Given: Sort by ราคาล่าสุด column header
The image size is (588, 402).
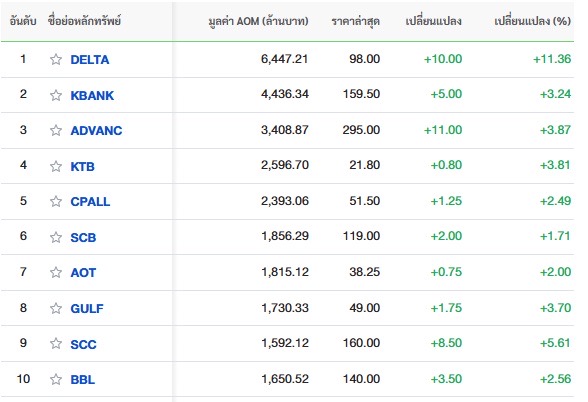Looking at the screenshot, I should pyautogui.click(x=356, y=21).
